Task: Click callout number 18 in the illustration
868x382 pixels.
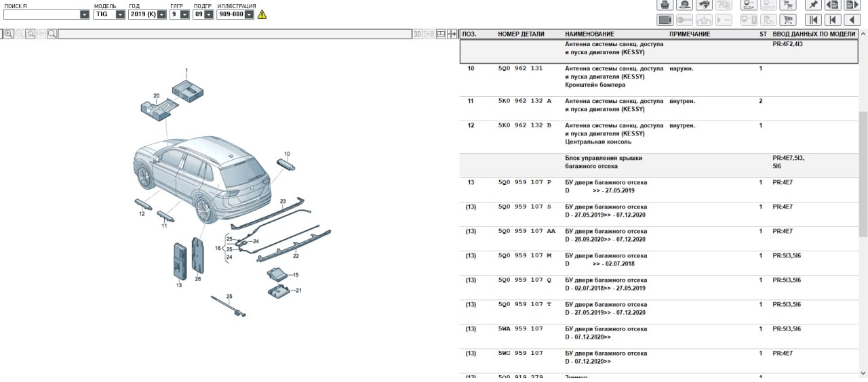Action: coord(218,249)
